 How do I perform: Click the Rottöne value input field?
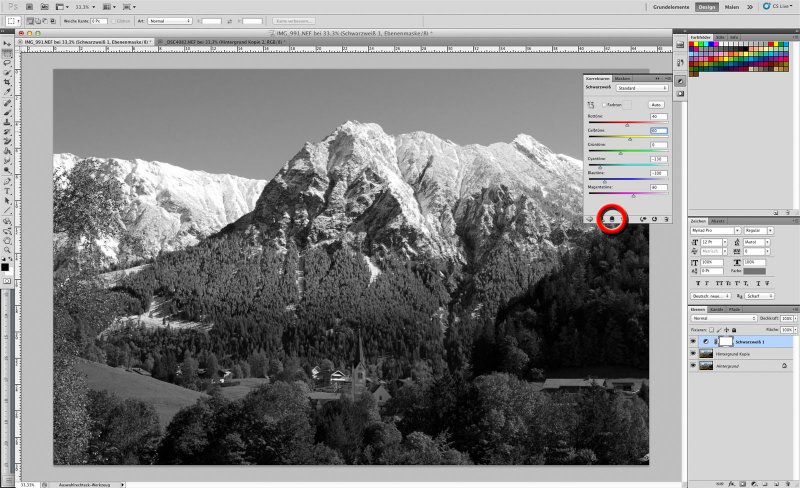click(x=658, y=117)
